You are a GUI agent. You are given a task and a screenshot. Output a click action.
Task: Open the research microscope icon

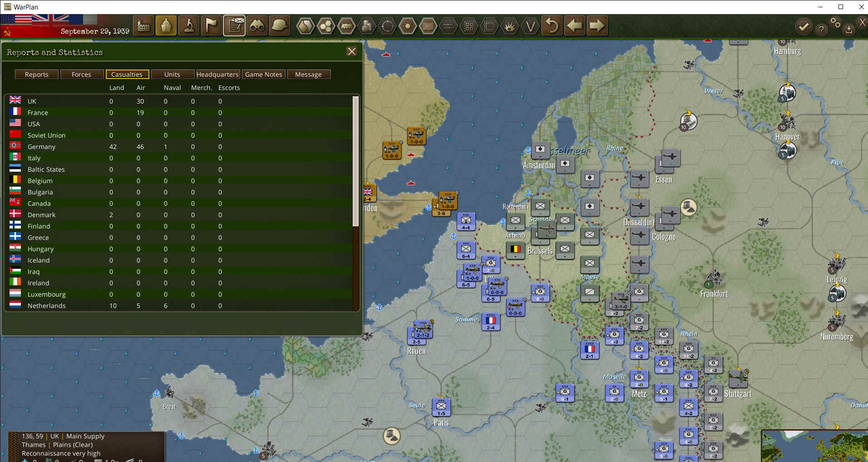[189, 26]
